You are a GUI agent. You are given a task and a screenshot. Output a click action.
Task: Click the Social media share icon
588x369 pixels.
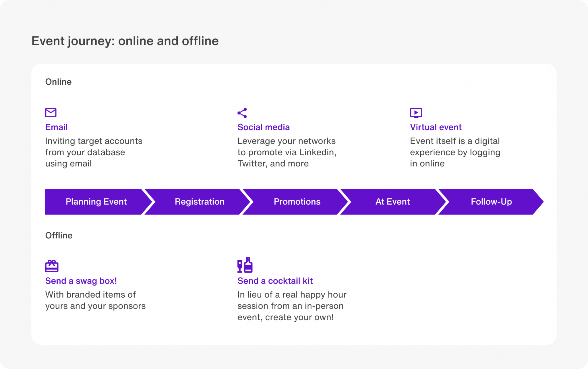tap(242, 113)
